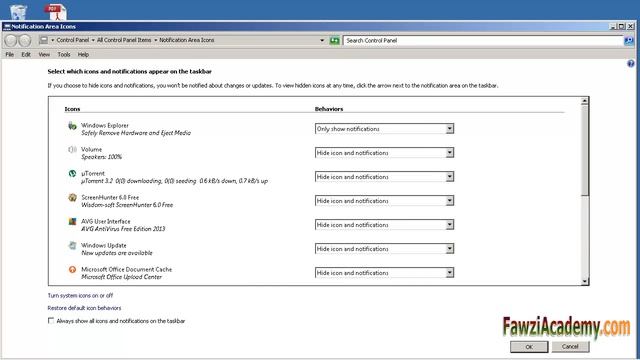Click the Windows Update icon in list
The width and height of the screenshot is (640, 360).
click(72, 246)
